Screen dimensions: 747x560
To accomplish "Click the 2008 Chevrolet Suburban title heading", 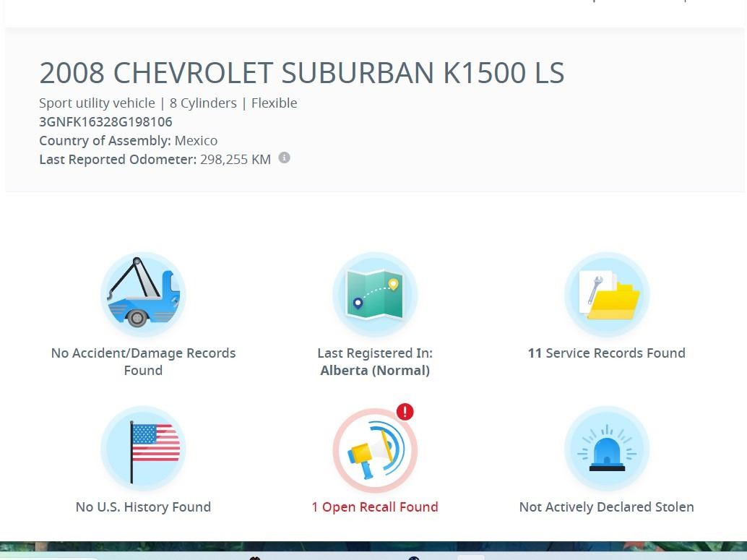I will (x=301, y=73).
